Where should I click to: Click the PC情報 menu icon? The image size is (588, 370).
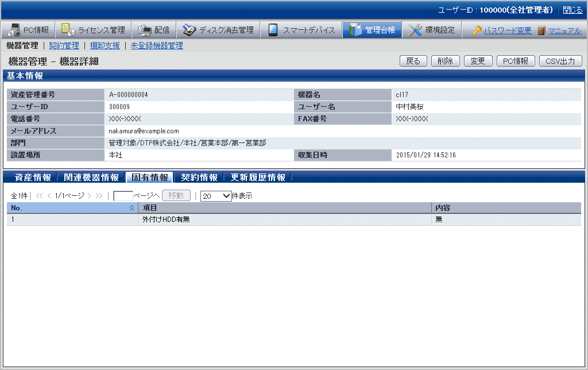[x=14, y=30]
